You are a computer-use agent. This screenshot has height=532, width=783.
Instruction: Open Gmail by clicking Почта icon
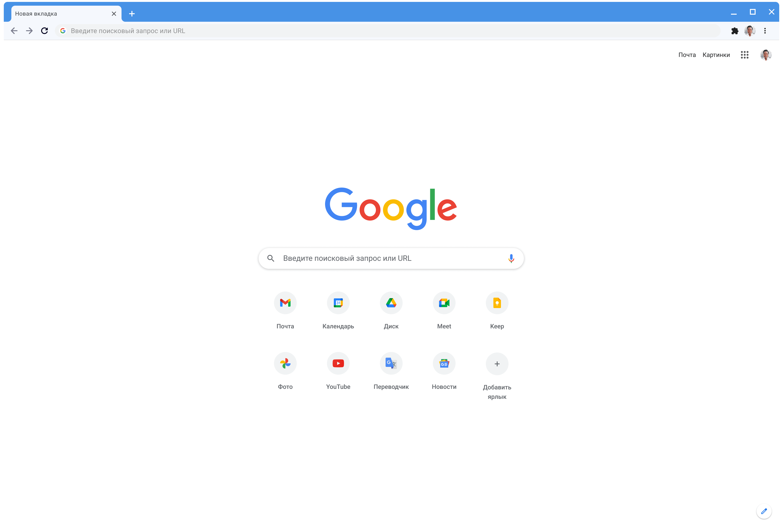pyautogui.click(x=285, y=303)
